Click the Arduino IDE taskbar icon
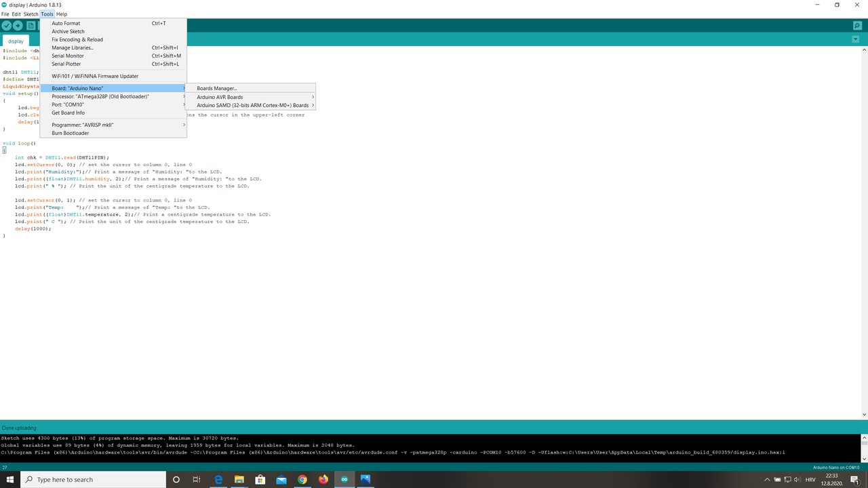 click(x=344, y=479)
